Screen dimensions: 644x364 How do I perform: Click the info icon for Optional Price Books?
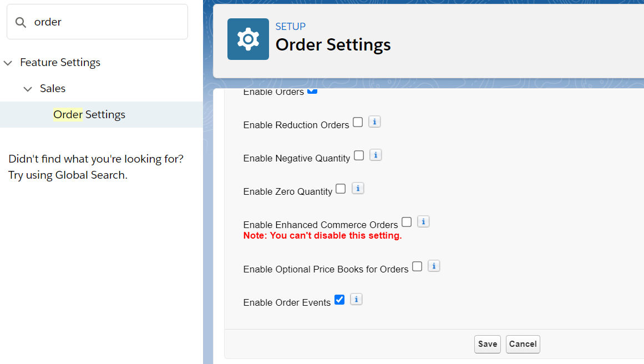(434, 266)
